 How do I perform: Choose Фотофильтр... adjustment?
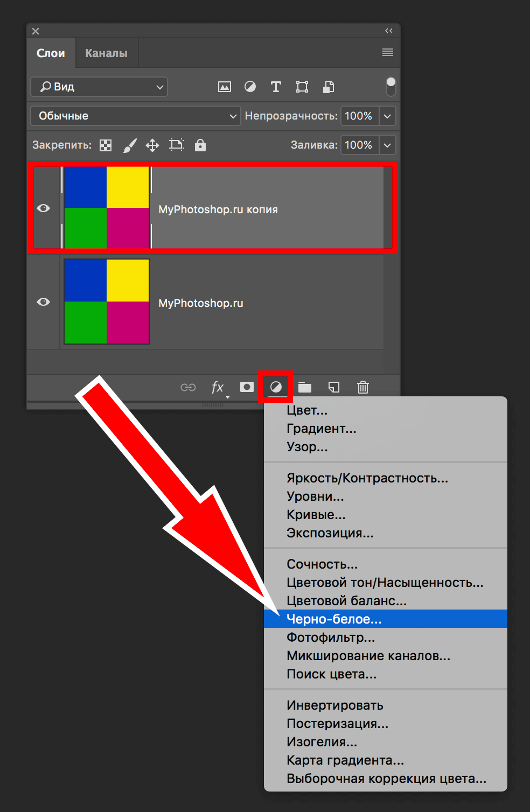click(386, 638)
